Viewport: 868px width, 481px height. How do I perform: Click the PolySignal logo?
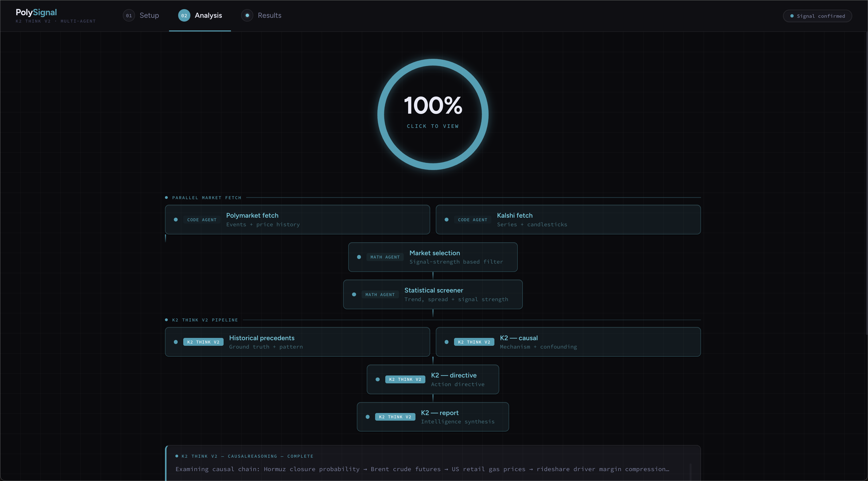[36, 12]
